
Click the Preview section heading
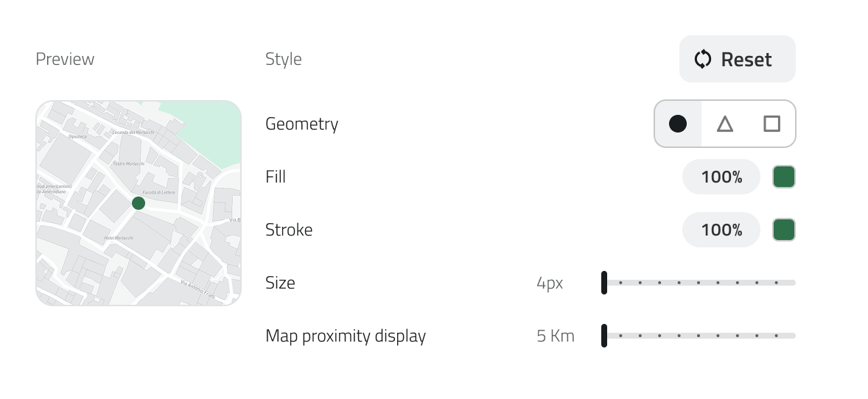pos(65,59)
